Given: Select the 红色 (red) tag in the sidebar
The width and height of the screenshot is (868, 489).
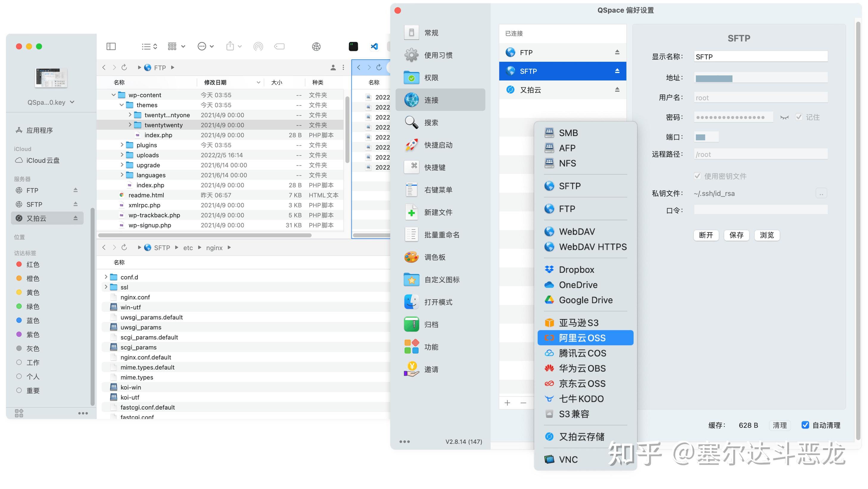Looking at the screenshot, I should pos(33,264).
